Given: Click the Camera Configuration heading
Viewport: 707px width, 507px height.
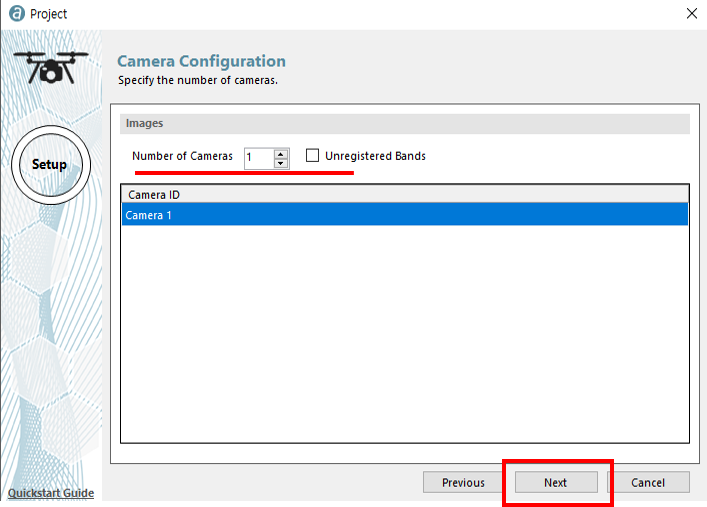Looking at the screenshot, I should tap(201, 61).
